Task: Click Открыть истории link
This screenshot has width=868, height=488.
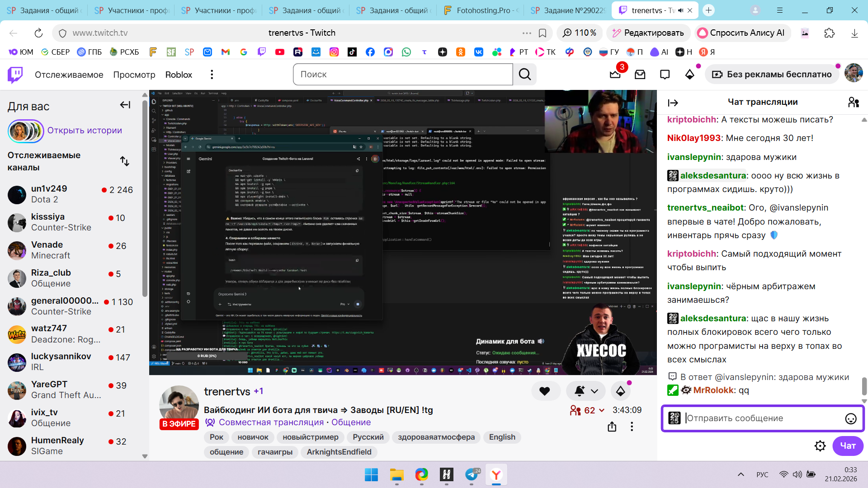Action: pos(85,131)
